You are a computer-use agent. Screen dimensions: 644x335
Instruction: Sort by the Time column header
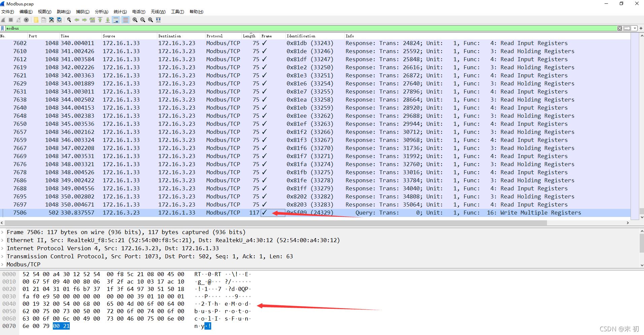coord(81,36)
